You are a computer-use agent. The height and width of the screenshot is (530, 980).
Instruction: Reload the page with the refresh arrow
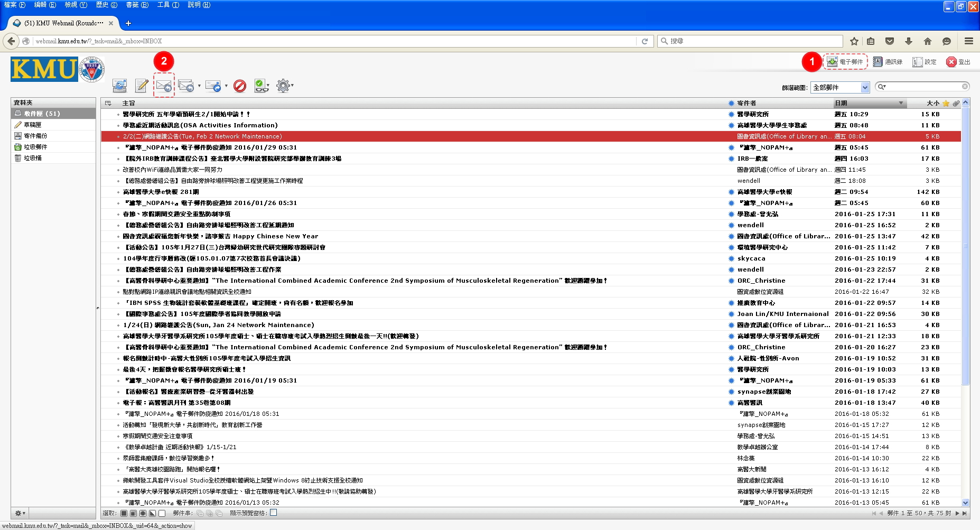point(645,41)
